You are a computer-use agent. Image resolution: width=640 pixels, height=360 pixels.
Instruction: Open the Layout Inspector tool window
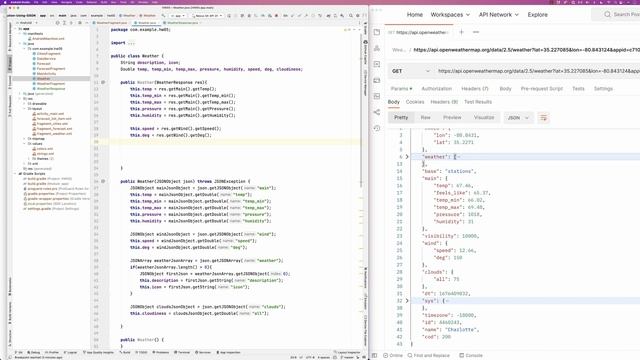347,352
